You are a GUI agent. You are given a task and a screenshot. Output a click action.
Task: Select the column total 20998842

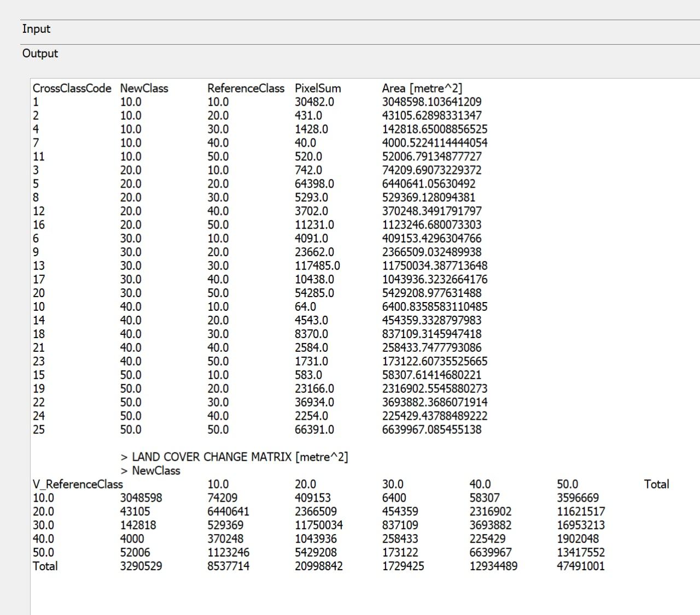(318, 566)
